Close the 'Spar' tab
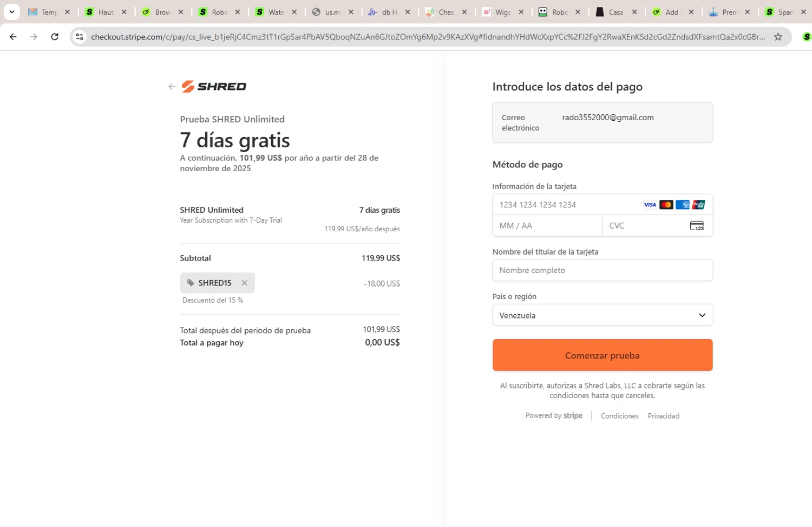 tap(804, 12)
